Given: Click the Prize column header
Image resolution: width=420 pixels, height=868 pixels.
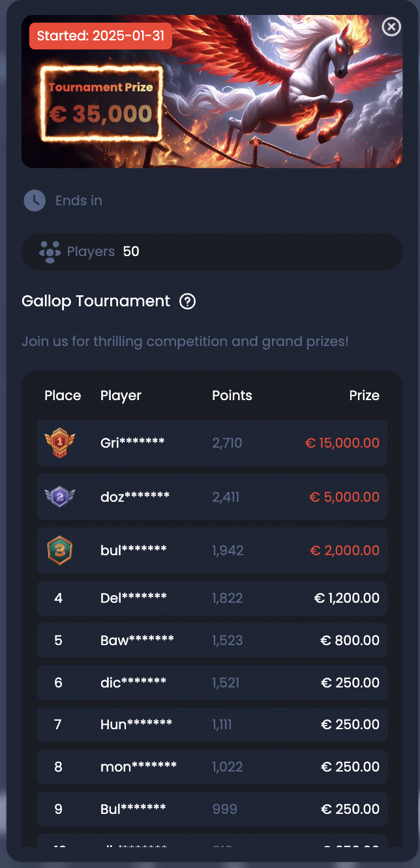Looking at the screenshot, I should tap(364, 396).
